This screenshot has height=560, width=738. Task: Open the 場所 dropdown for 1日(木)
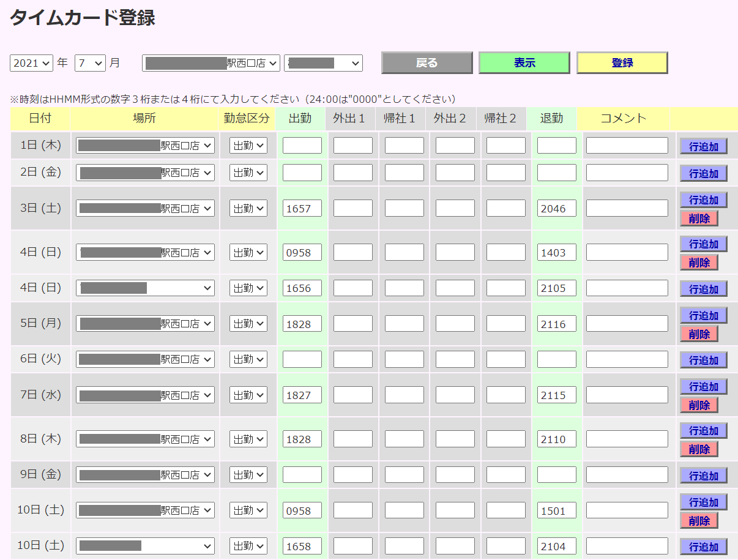click(x=144, y=145)
